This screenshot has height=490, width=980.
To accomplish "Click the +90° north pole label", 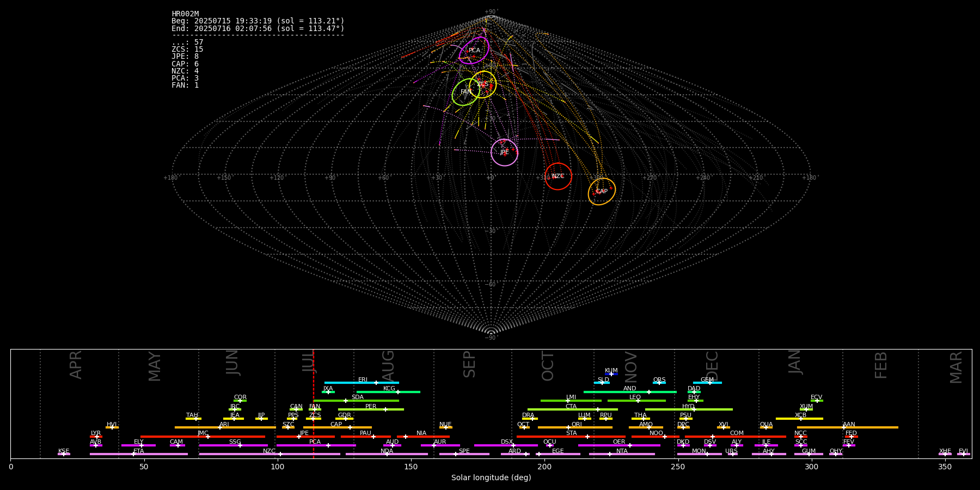I will 492,12.
